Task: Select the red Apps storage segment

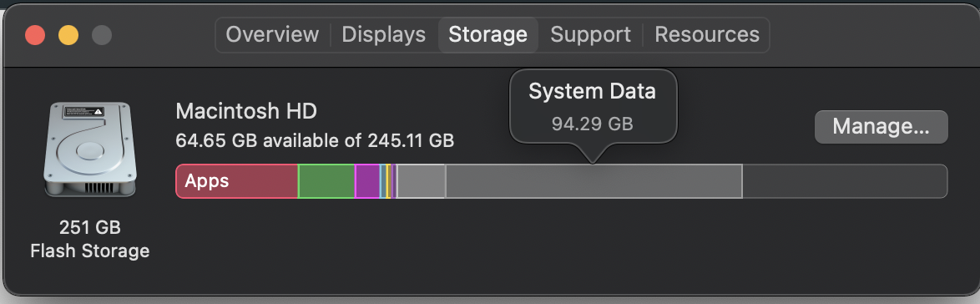Action: 237,181
